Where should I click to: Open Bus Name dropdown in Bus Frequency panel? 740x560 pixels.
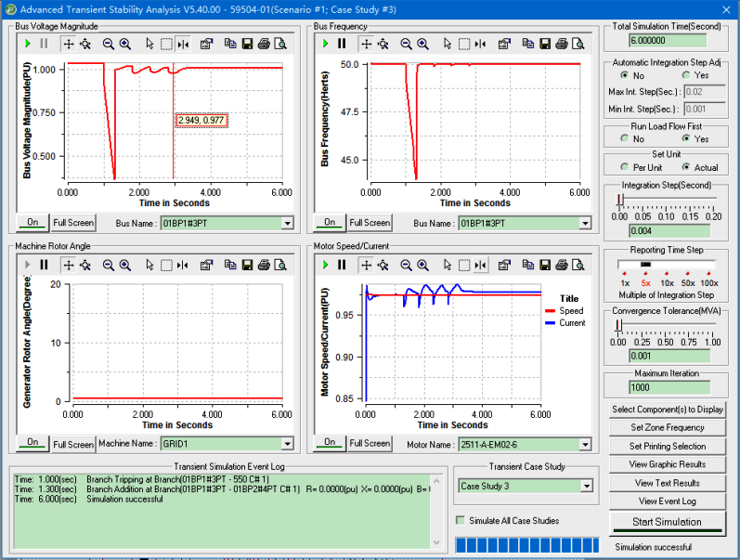585,223
